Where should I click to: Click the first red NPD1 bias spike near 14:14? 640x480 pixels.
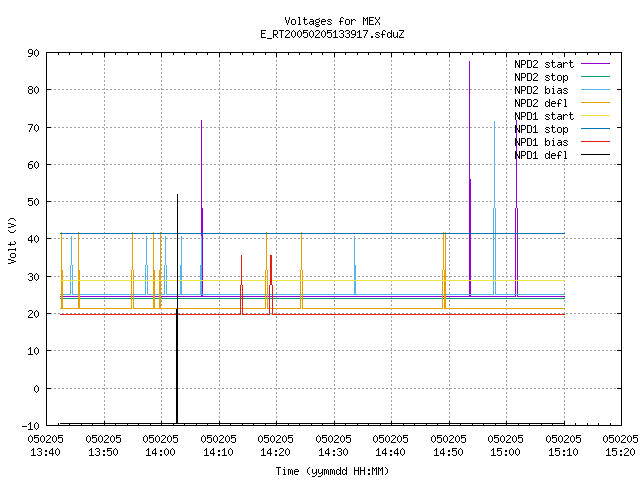(242, 285)
